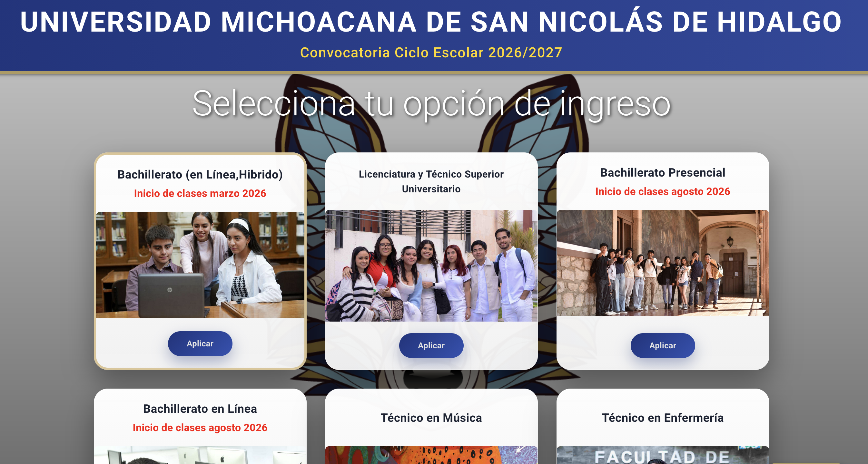Click the Convocatoria Ciclo Escolar 2026/2027 subtitle
This screenshot has height=464, width=868.
(x=431, y=53)
